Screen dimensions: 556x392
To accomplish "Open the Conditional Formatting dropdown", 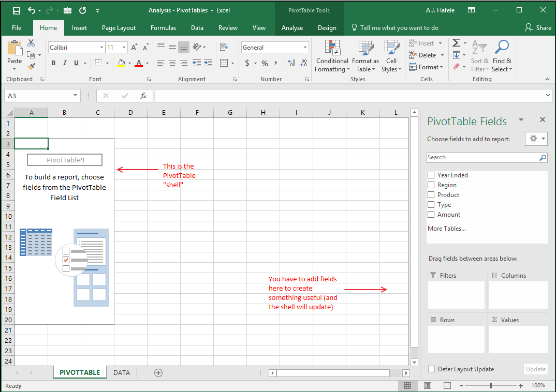I will point(332,56).
